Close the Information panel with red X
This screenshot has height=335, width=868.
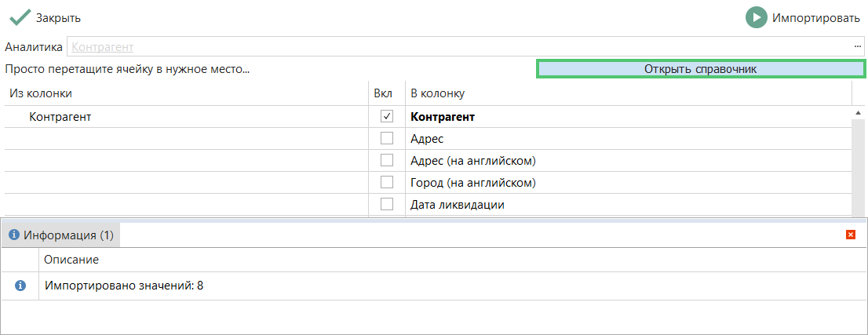[851, 235]
